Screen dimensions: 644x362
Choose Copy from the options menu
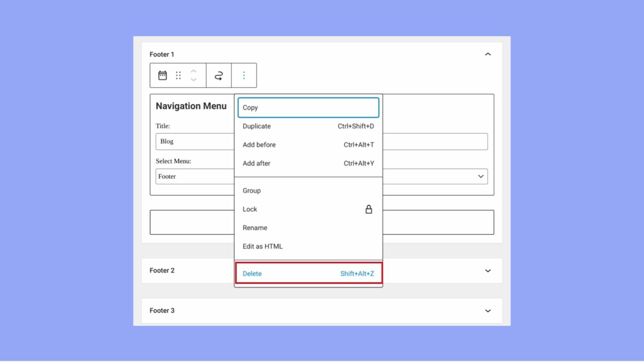[x=308, y=107]
